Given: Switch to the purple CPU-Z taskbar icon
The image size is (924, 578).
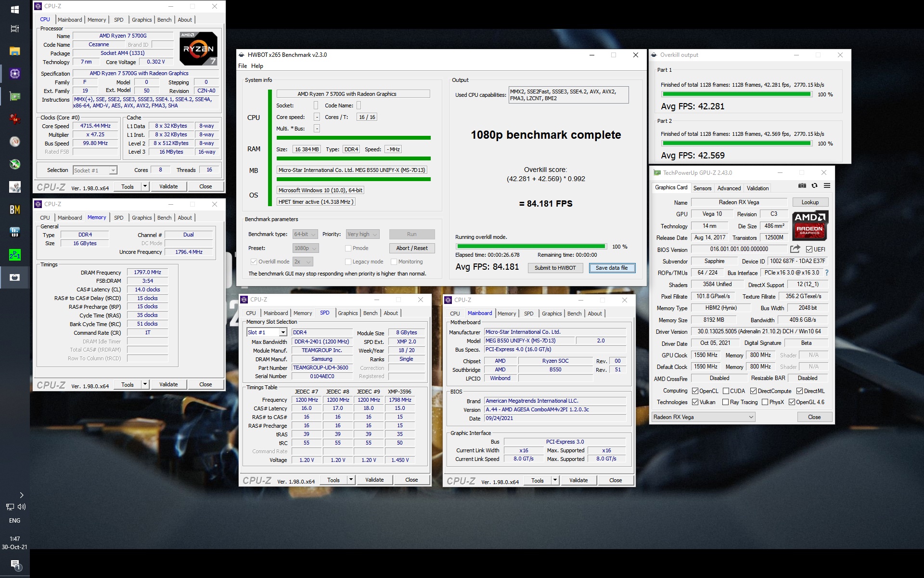Looking at the screenshot, I should (x=14, y=74).
